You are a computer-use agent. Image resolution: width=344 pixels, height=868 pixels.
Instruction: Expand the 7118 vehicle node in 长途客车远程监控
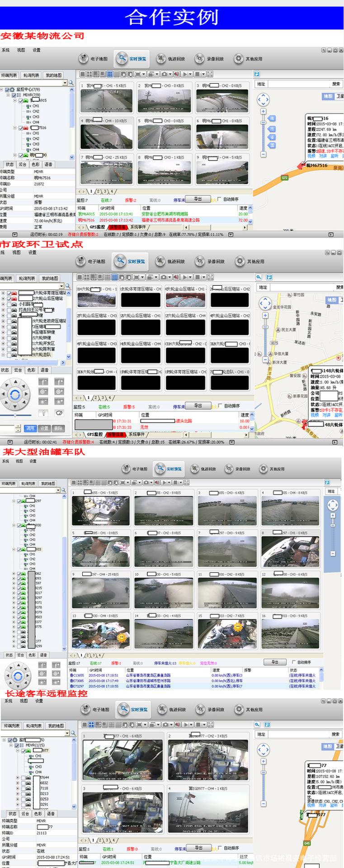click(x=18, y=788)
